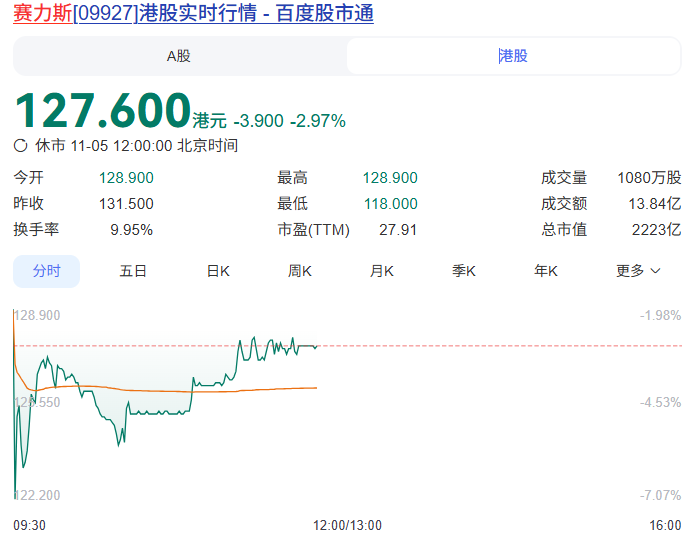Click the 成交量 1080万股 value
This screenshot has height=534, width=698.
pyautogui.click(x=649, y=178)
